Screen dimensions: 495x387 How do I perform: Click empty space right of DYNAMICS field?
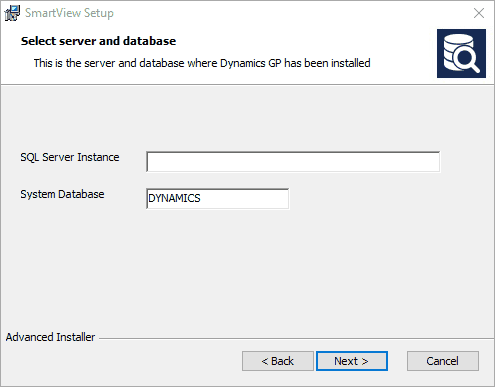coord(363,198)
